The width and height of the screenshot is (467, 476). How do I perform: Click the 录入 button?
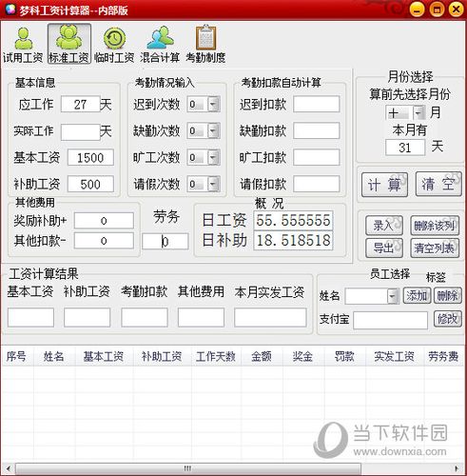point(384,226)
